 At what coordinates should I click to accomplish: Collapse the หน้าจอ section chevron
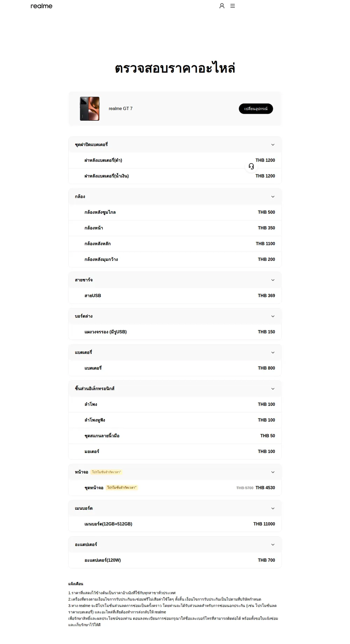click(x=273, y=472)
